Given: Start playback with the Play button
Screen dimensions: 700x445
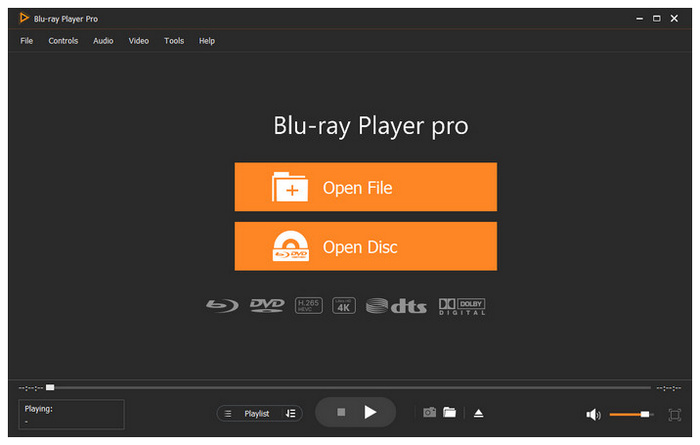Looking at the screenshot, I should tap(370, 412).
